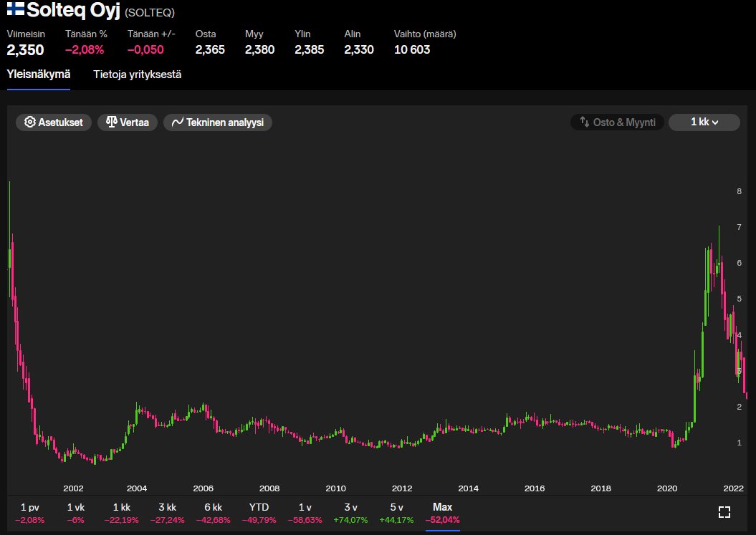Select the 3 kk time range

(x=167, y=514)
